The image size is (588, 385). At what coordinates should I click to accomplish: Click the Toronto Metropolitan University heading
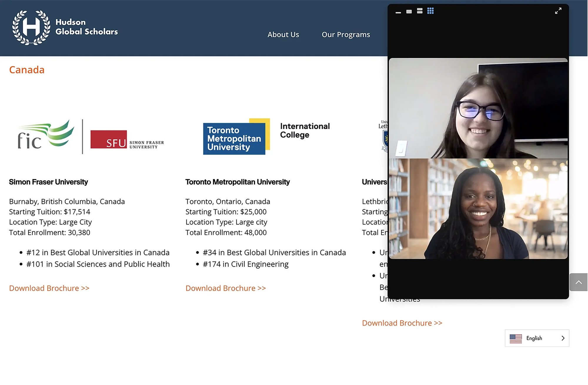[238, 182]
